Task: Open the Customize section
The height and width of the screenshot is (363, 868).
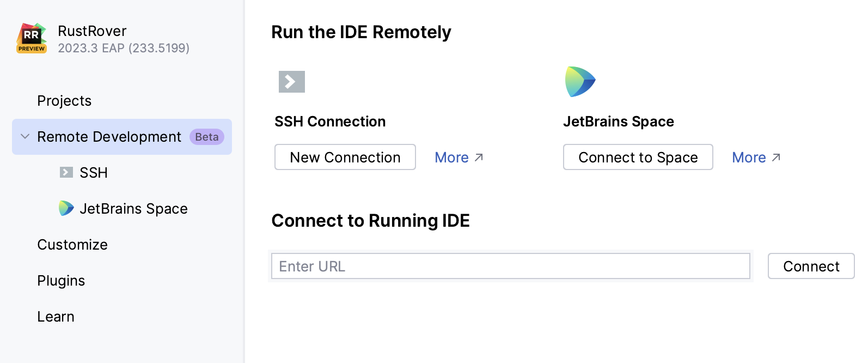Action: pos(72,245)
